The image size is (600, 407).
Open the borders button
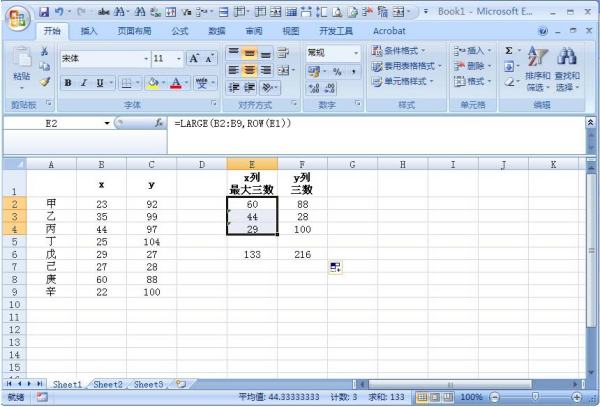click(x=126, y=83)
